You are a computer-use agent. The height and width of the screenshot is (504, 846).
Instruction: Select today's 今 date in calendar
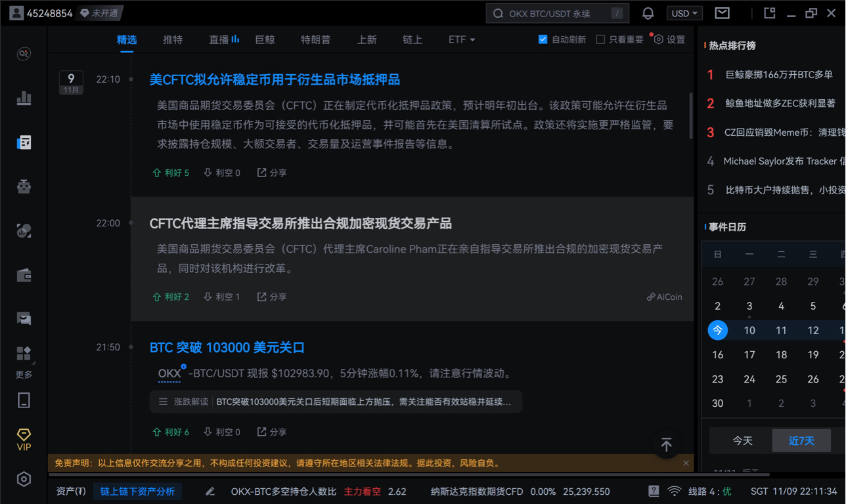point(717,330)
